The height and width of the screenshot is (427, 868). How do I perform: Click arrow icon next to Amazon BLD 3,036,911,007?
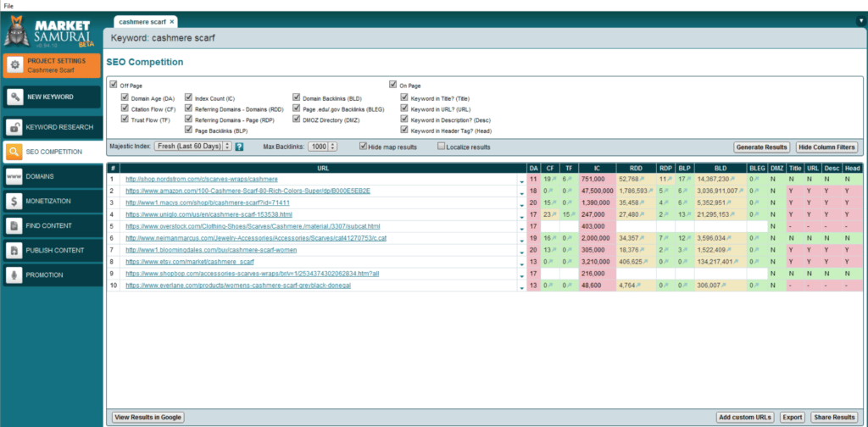pos(741,191)
